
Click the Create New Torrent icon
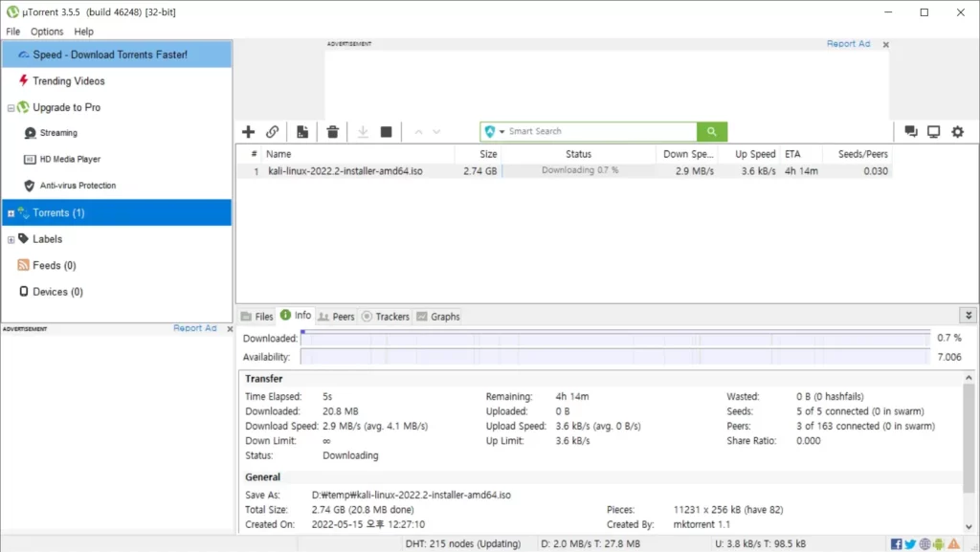(302, 132)
